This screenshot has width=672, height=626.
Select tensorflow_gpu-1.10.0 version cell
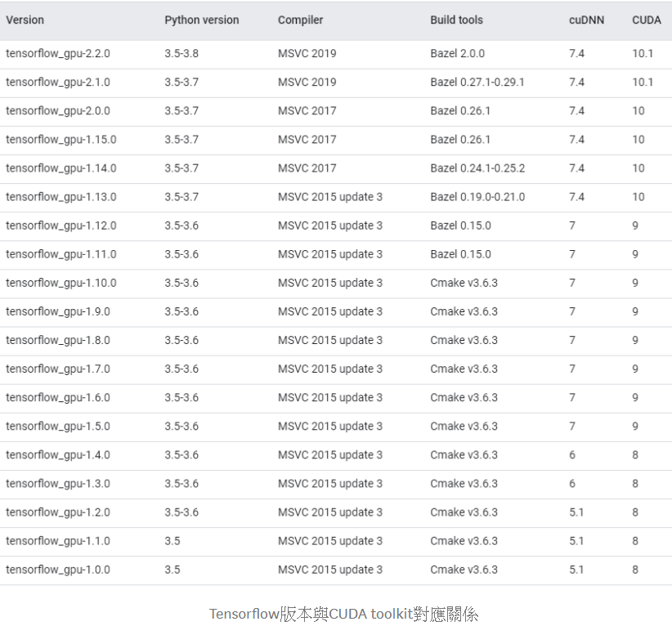(60, 284)
